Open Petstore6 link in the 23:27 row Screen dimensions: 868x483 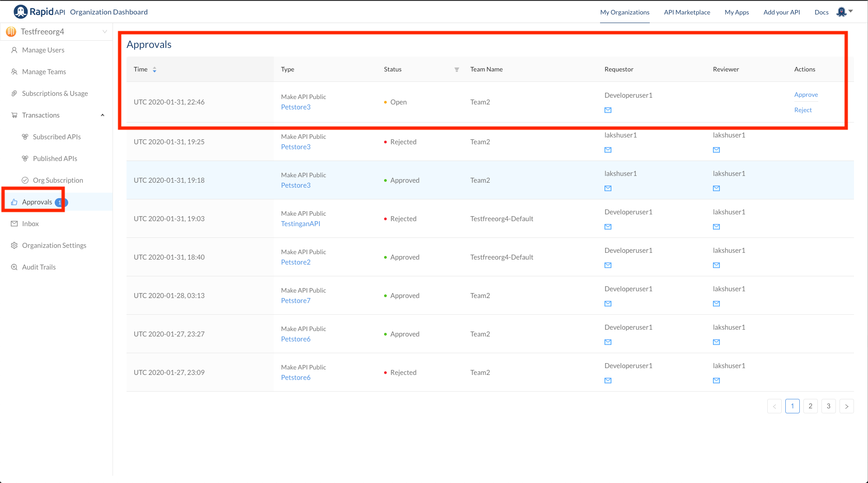click(296, 339)
